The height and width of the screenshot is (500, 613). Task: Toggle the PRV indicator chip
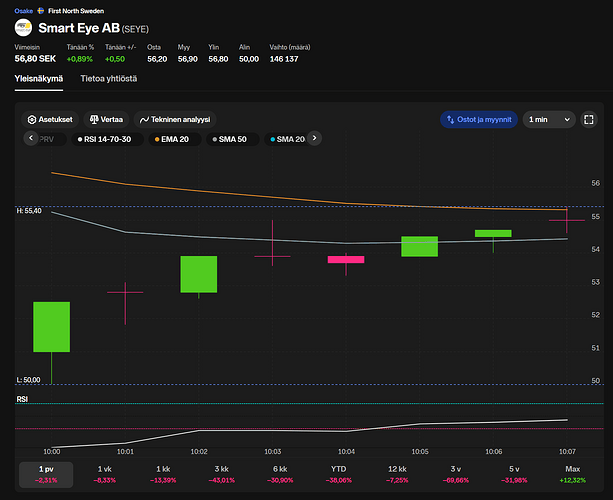click(x=49, y=139)
